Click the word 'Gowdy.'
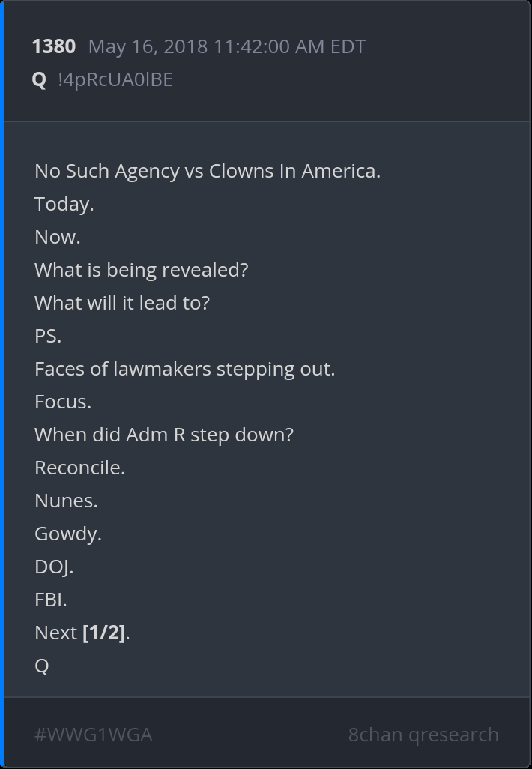The image size is (532, 769). (x=67, y=534)
